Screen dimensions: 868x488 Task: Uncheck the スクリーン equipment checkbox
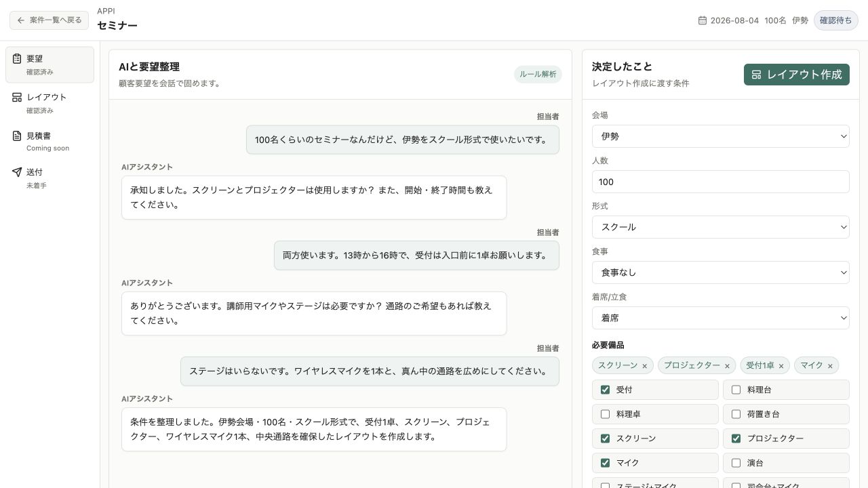tap(606, 439)
